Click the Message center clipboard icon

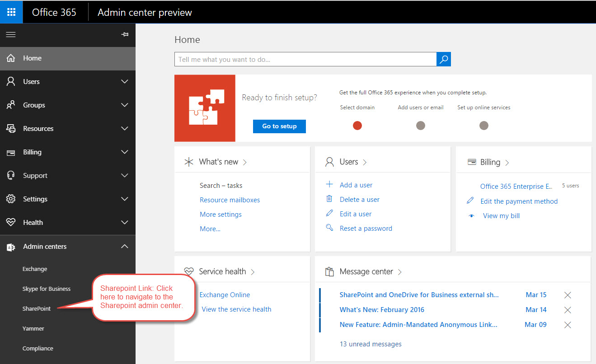(x=329, y=272)
